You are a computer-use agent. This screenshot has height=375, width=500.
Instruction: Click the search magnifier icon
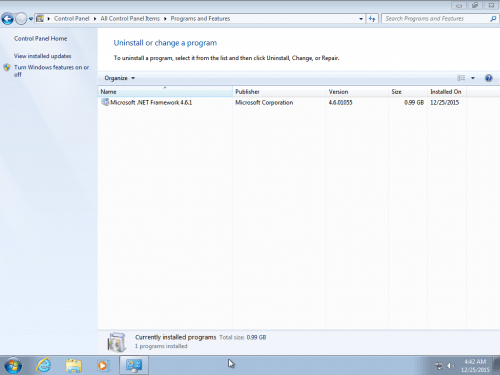[493, 19]
